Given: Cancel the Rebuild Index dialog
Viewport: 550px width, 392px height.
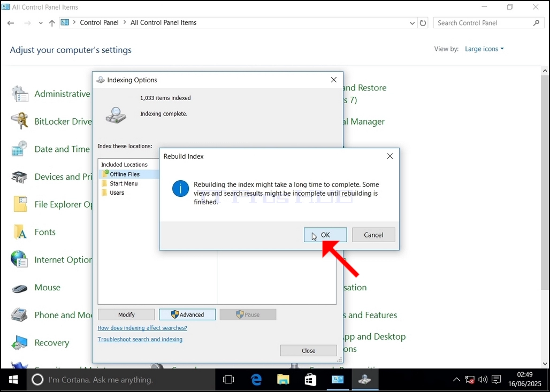Looking at the screenshot, I should (373, 235).
